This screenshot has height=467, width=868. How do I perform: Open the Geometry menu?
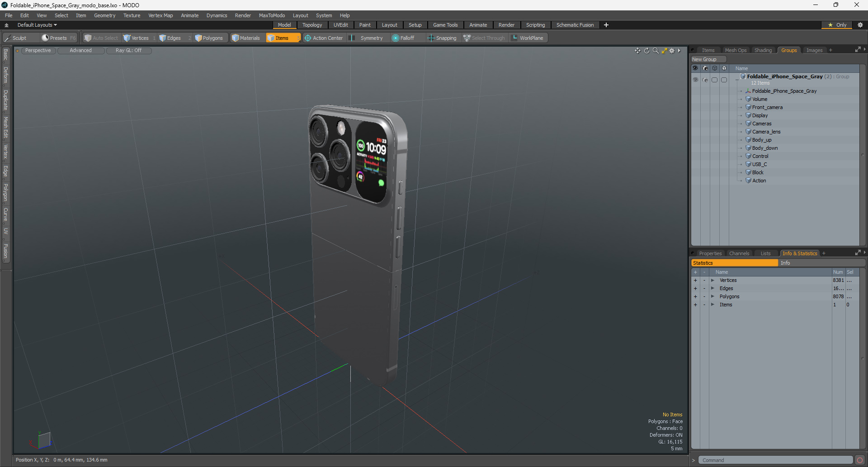104,15
